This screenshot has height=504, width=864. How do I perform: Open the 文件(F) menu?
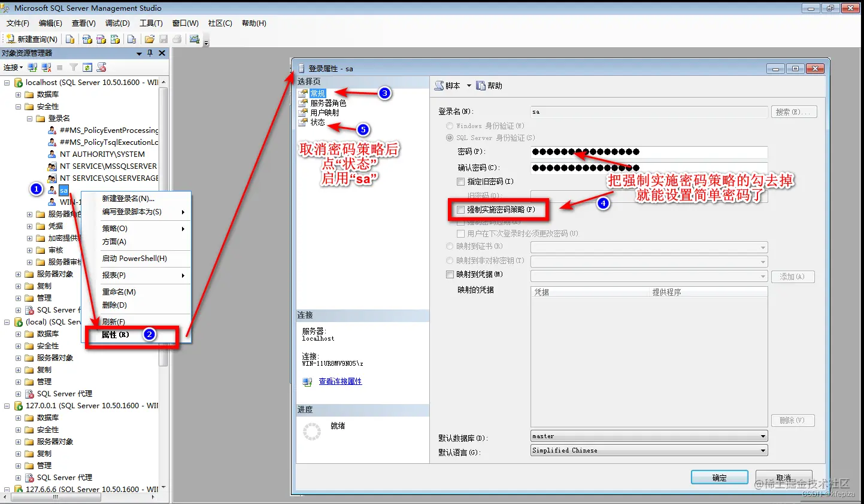[x=18, y=23]
